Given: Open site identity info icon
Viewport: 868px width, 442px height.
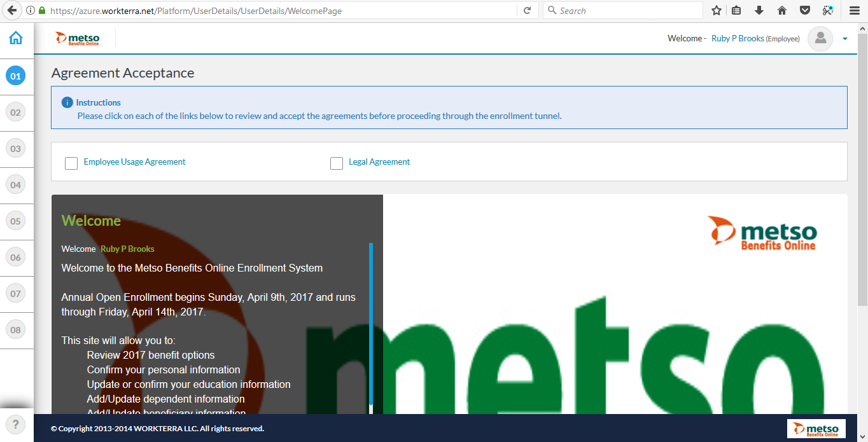Looking at the screenshot, I should (31, 11).
